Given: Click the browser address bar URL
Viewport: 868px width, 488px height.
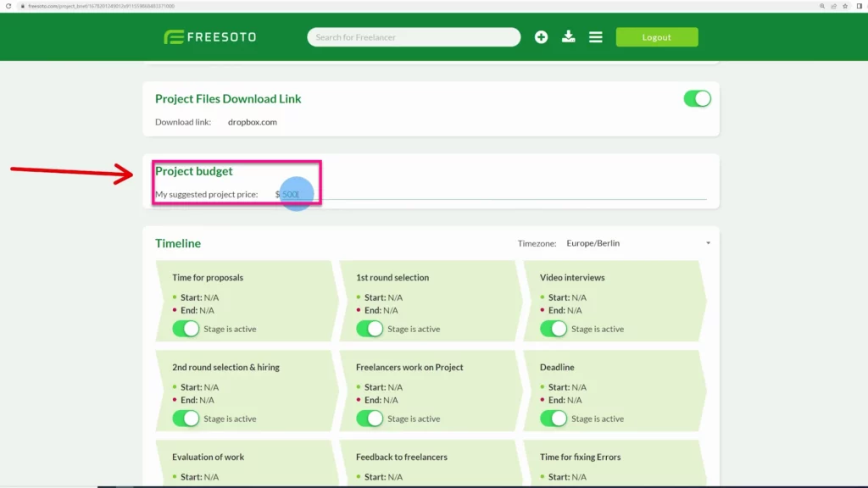Looking at the screenshot, I should [102, 6].
